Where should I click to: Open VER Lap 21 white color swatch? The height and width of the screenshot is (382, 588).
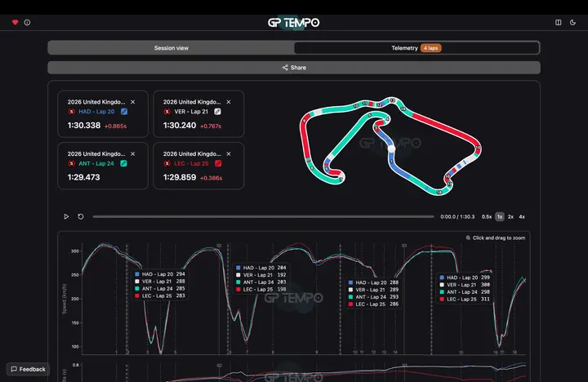coord(217,111)
